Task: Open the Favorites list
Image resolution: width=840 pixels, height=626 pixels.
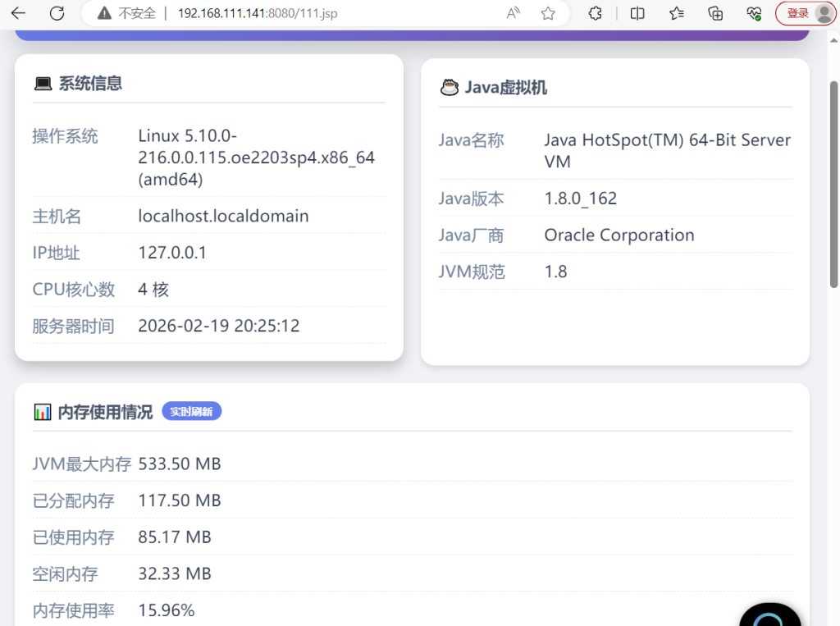Action: tap(677, 13)
